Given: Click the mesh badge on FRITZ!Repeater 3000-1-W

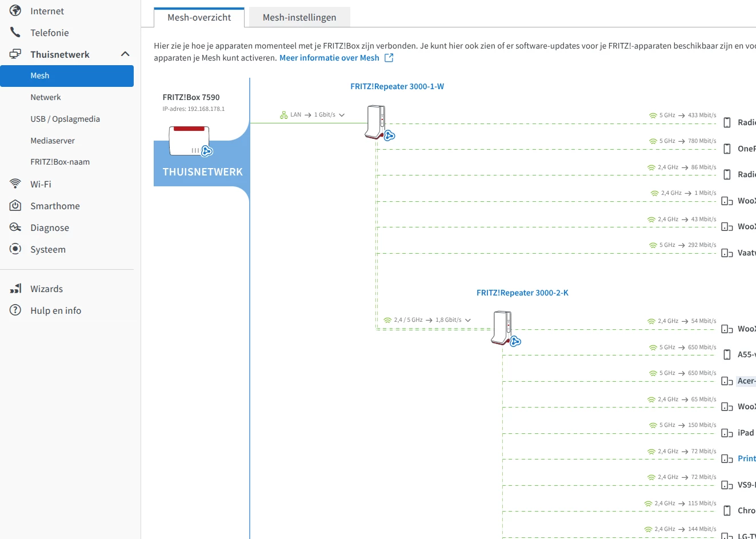Looking at the screenshot, I should point(390,135).
